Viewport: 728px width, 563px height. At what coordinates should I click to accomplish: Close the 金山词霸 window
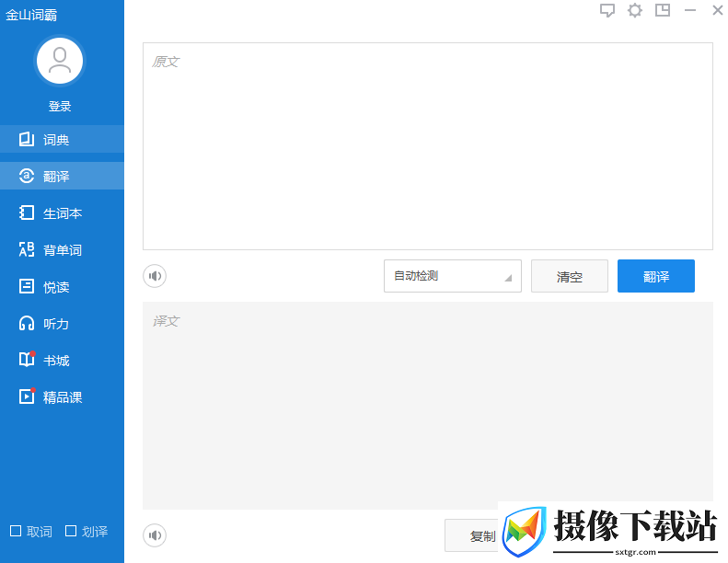(x=718, y=10)
